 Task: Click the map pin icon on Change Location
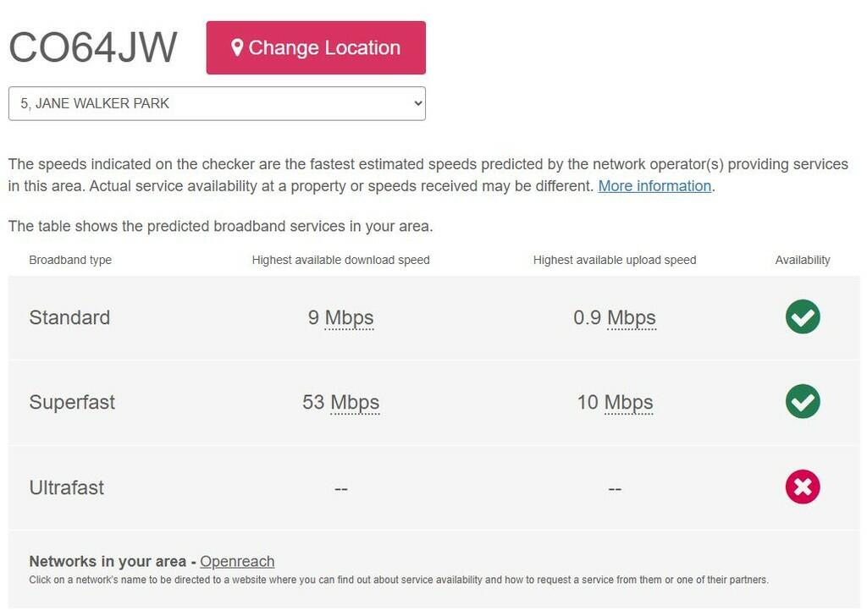point(238,47)
